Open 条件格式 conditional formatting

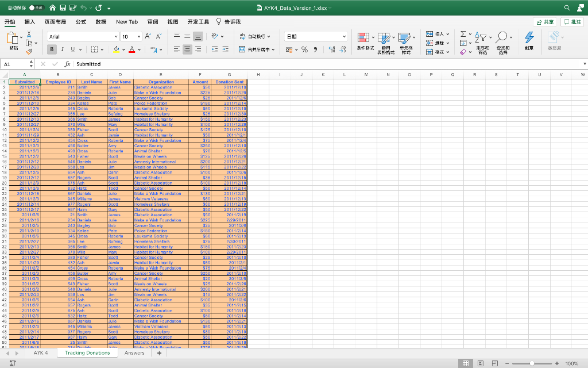point(363,39)
